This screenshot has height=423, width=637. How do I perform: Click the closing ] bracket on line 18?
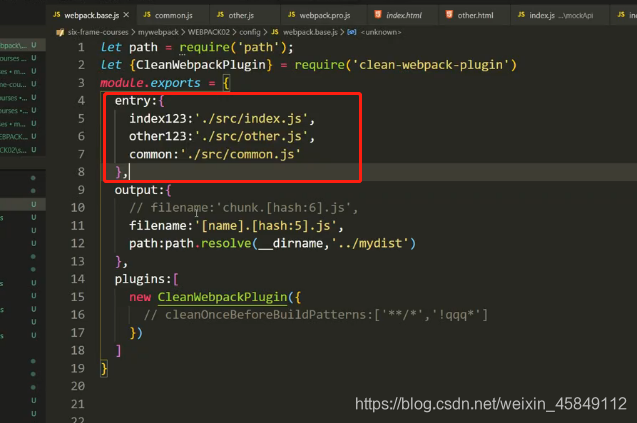pos(118,351)
